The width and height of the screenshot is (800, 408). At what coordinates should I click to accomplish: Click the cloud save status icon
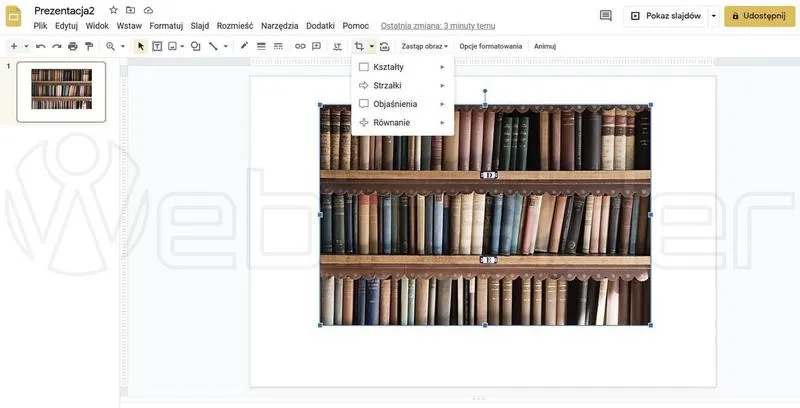pyautogui.click(x=148, y=10)
